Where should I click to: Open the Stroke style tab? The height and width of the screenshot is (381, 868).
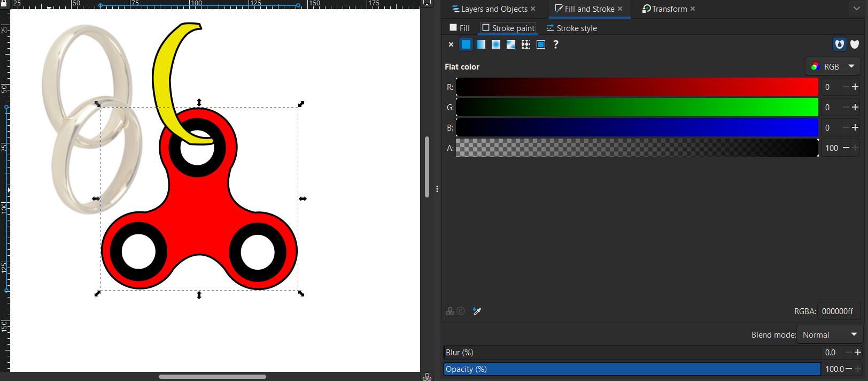[571, 28]
